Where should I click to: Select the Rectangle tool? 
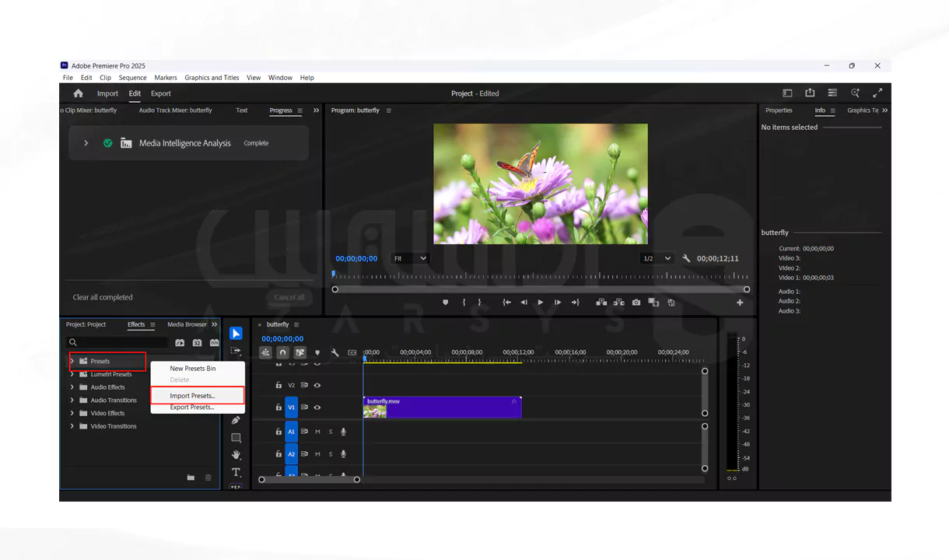236,438
